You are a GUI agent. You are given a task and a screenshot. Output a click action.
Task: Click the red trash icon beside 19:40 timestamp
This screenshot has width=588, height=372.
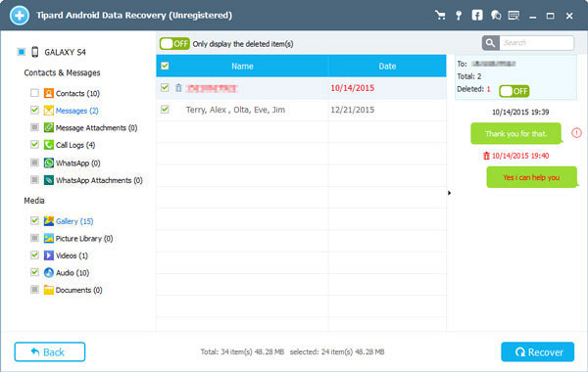pyautogui.click(x=486, y=156)
